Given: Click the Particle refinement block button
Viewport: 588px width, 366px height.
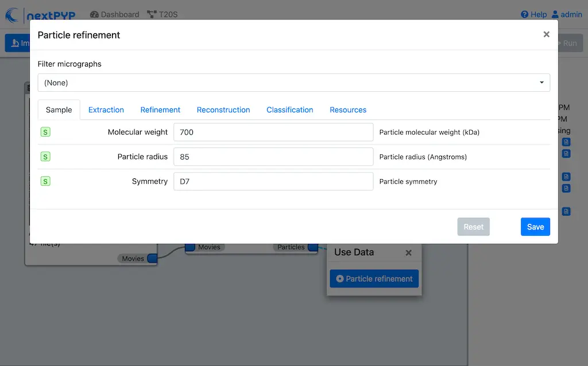Looking at the screenshot, I should pos(374,279).
